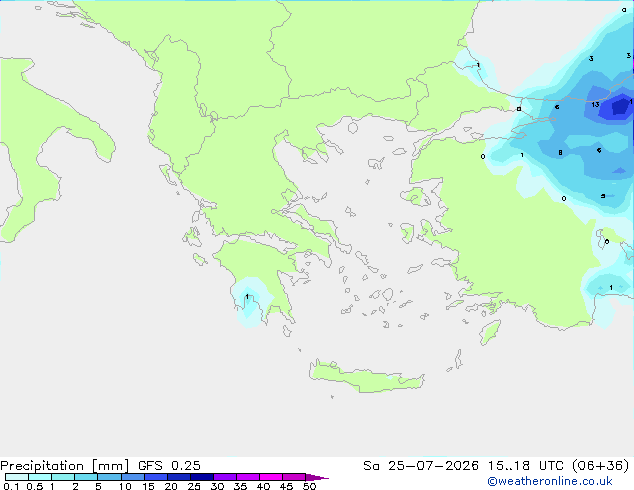Click the '8' precipitation value on map
The height and width of the screenshot is (490, 634).
[x=560, y=152]
